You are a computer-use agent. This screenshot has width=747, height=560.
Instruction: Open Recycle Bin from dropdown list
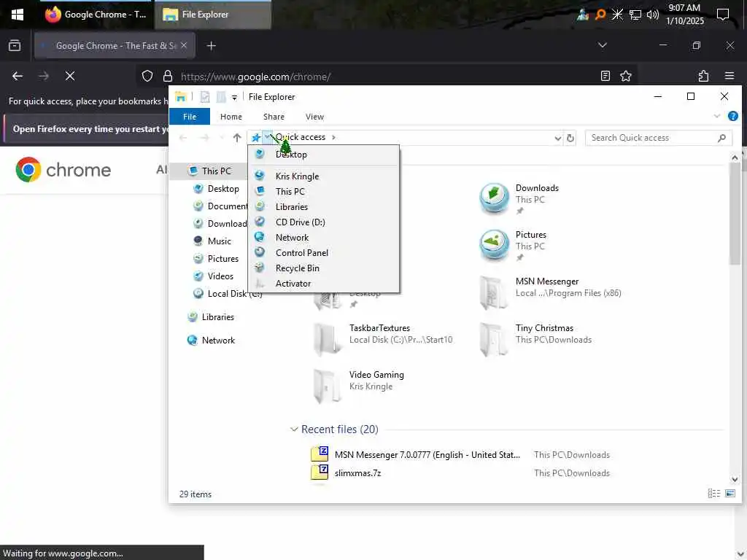(323, 268)
